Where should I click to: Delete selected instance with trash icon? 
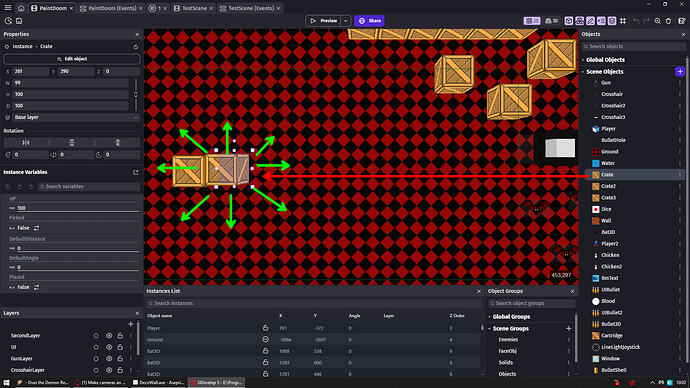pyautogui.click(x=668, y=21)
